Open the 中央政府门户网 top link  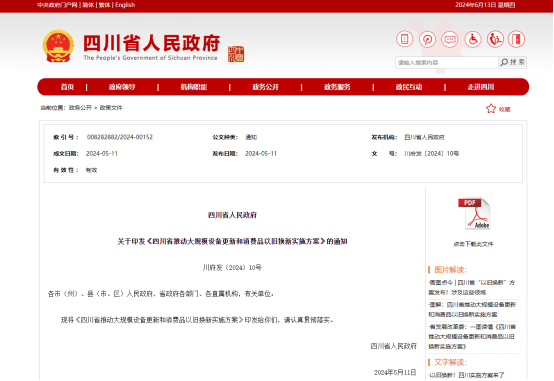click(57, 5)
